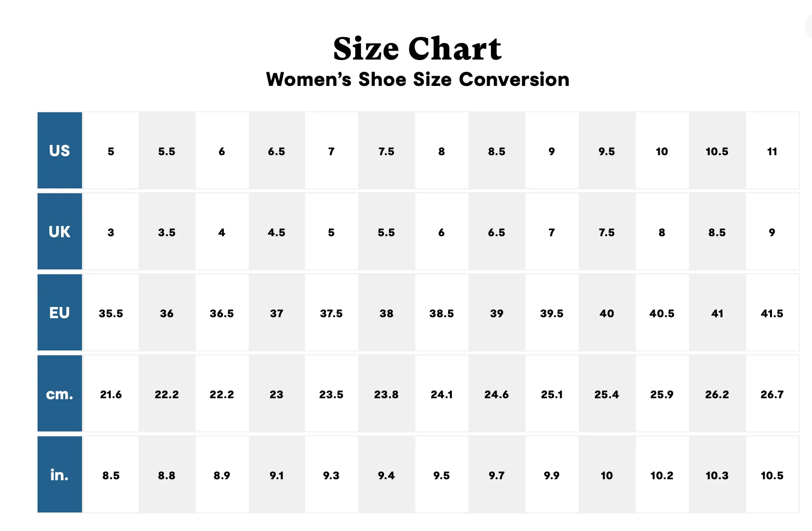
Task: Click the Size Chart title
Action: point(417,49)
